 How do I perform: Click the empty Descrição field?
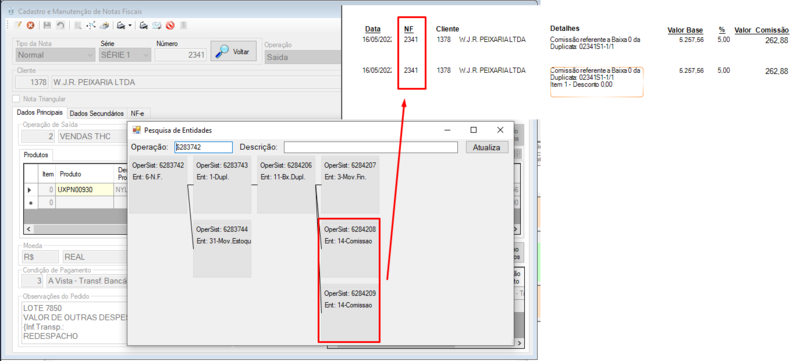coord(371,147)
